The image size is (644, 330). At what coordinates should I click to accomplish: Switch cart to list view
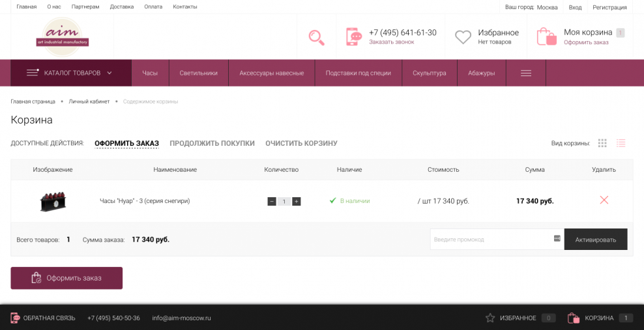pyautogui.click(x=621, y=143)
